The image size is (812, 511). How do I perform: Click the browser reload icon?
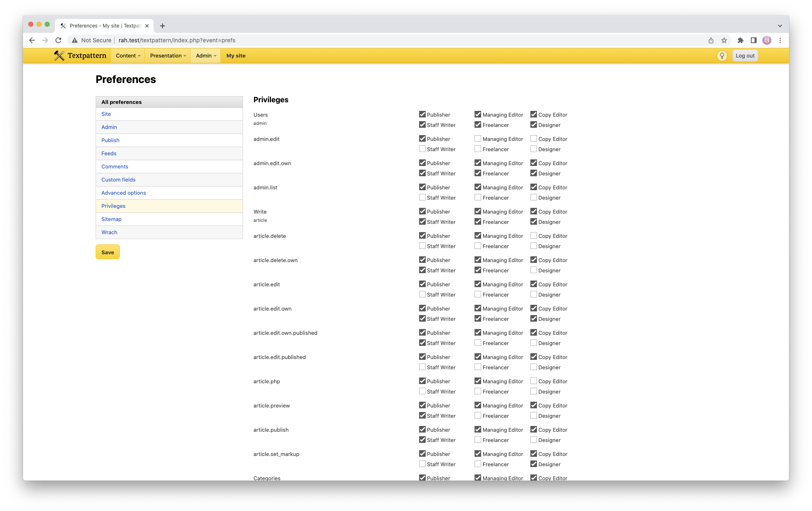coord(58,40)
